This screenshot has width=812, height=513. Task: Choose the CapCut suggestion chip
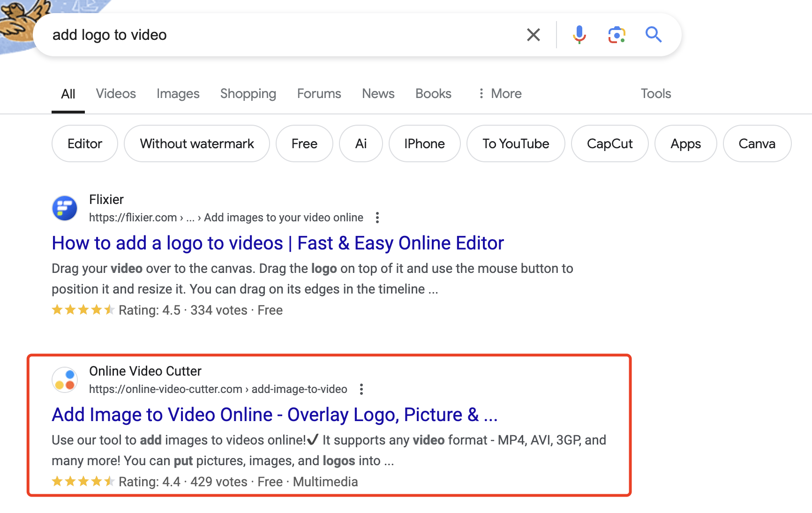point(610,143)
